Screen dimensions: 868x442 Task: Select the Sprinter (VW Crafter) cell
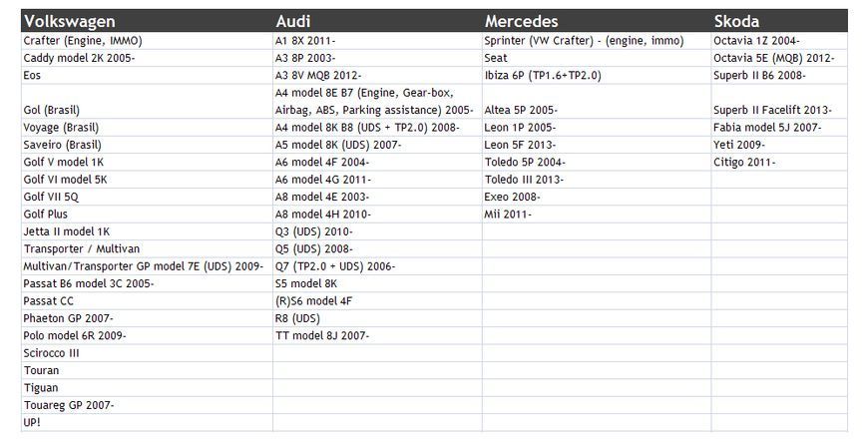point(597,41)
